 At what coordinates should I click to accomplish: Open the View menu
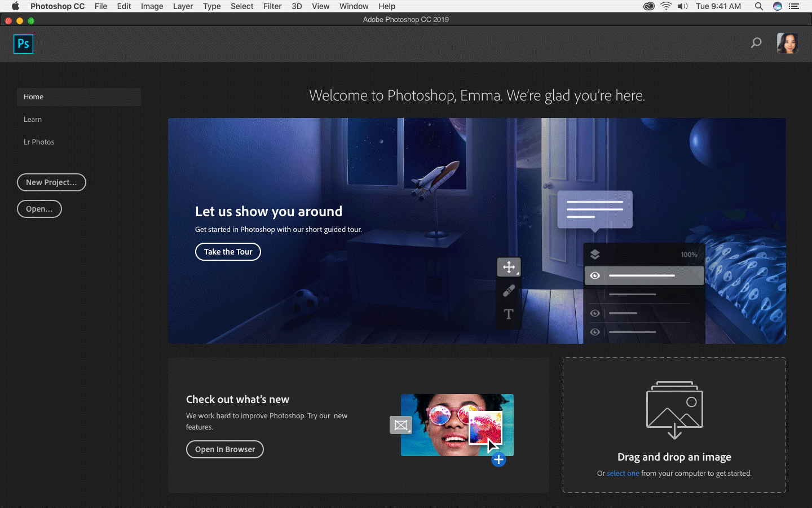pyautogui.click(x=320, y=6)
